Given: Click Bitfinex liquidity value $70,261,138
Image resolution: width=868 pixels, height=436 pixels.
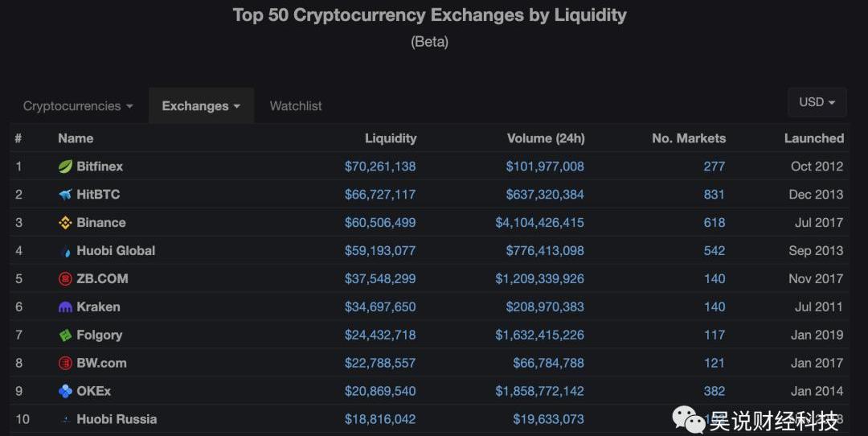Looking at the screenshot, I should pyautogui.click(x=380, y=167).
